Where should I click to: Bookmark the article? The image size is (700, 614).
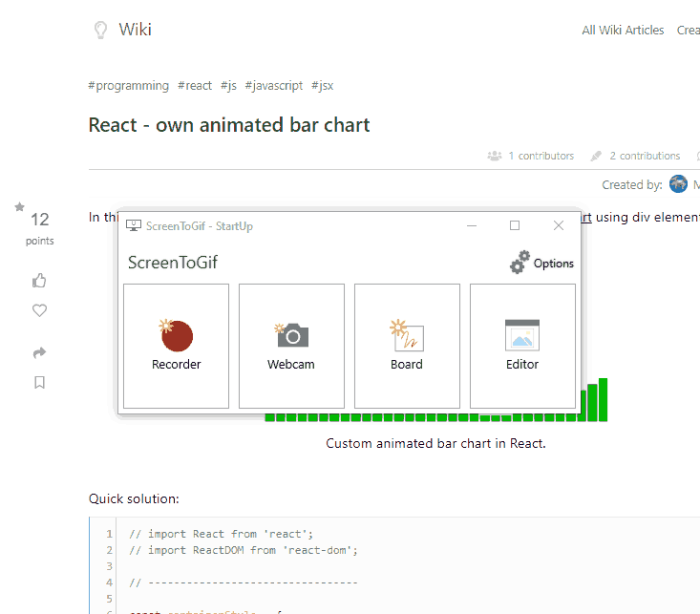[x=39, y=383]
